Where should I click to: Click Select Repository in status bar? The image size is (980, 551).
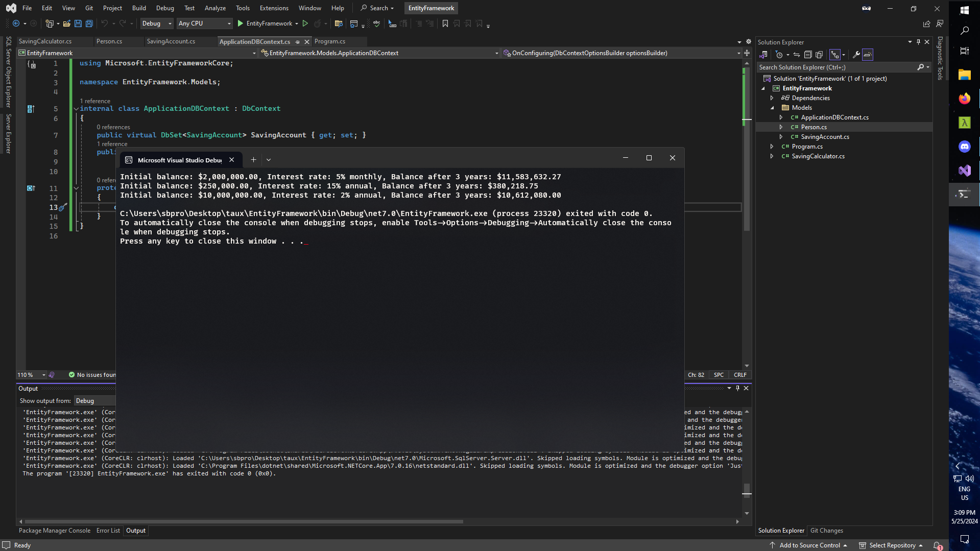click(x=892, y=546)
